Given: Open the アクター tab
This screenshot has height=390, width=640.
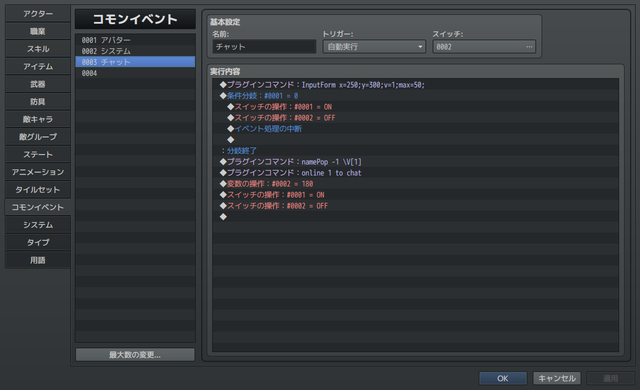Looking at the screenshot, I should coord(38,14).
